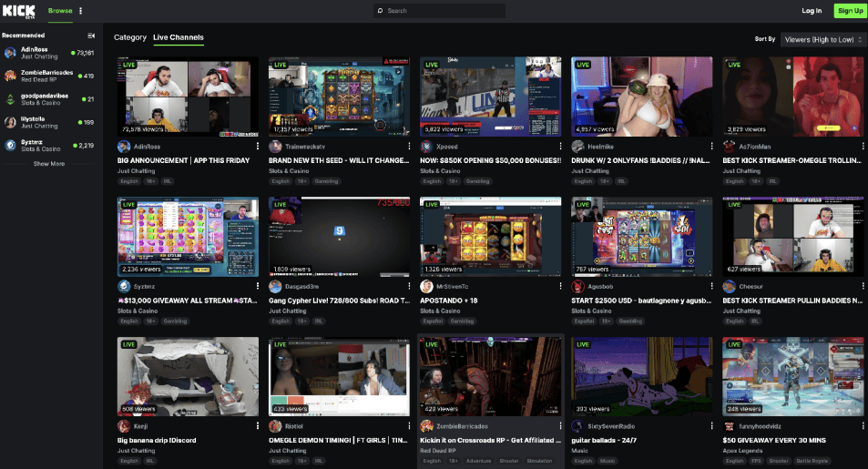Expand the Recommended list with Show More
Screen dimensions: 868x469
pyautogui.click(x=48, y=164)
